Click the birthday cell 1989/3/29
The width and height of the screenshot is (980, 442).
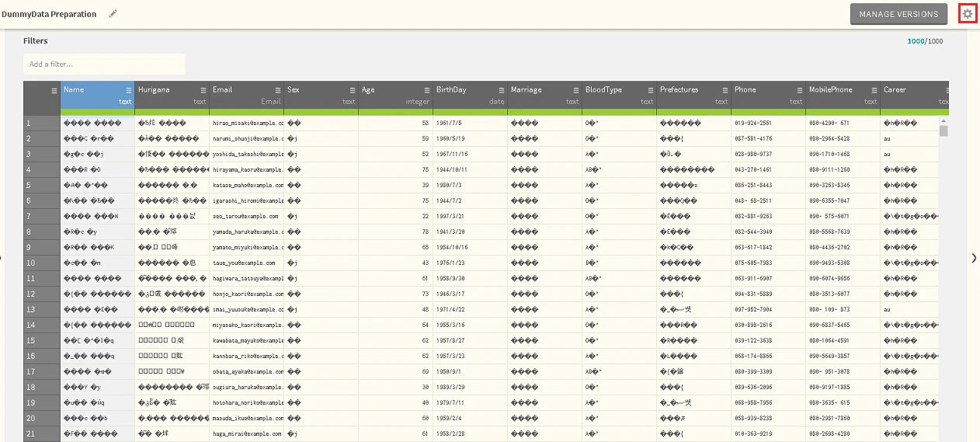point(471,388)
